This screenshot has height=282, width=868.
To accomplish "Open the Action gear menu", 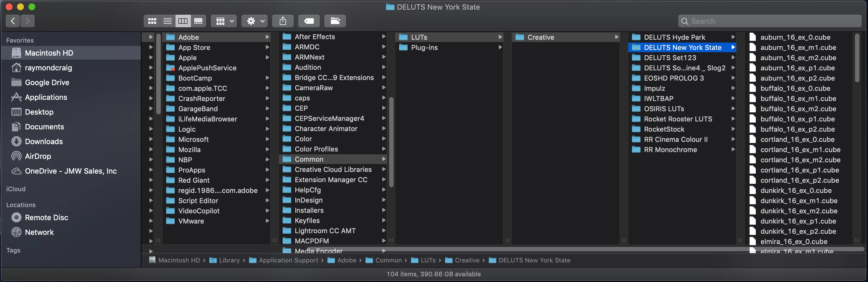I will pyautogui.click(x=255, y=21).
